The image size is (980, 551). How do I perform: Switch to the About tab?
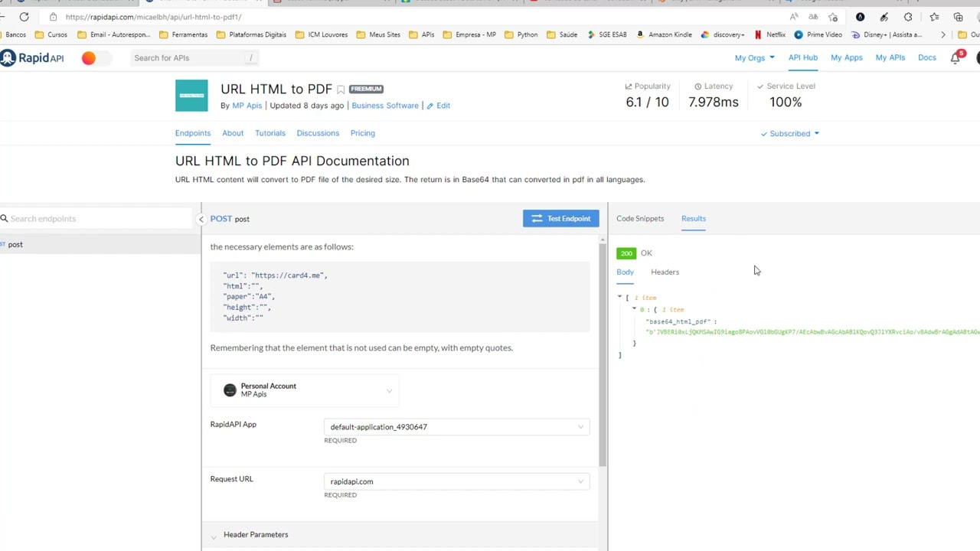tap(233, 133)
